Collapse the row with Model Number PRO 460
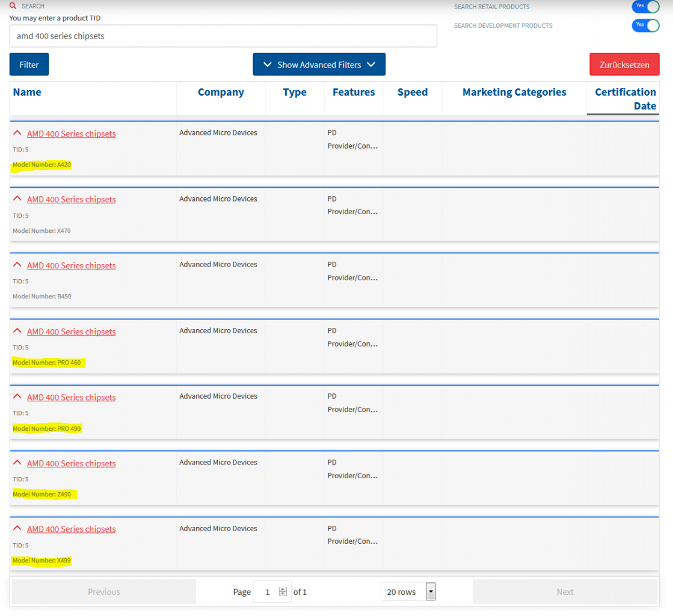 (17, 331)
